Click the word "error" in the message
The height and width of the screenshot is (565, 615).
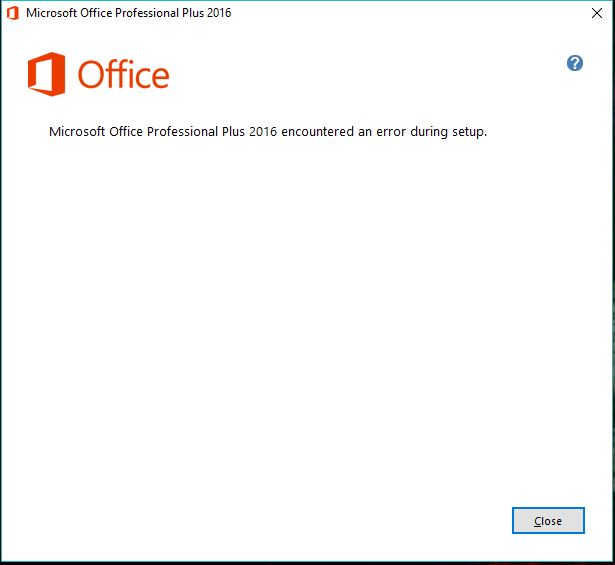pyautogui.click(x=391, y=132)
